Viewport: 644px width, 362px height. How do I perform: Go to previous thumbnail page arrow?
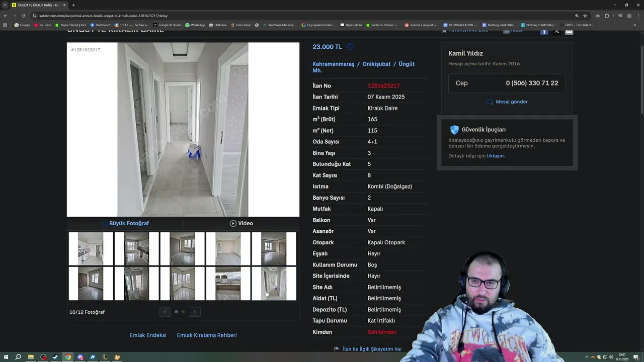point(165,312)
